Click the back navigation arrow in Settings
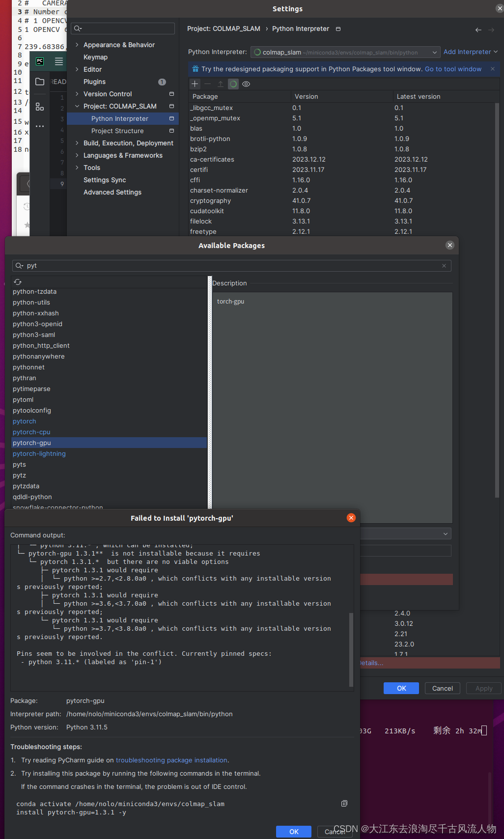This screenshot has width=504, height=839. click(x=478, y=30)
